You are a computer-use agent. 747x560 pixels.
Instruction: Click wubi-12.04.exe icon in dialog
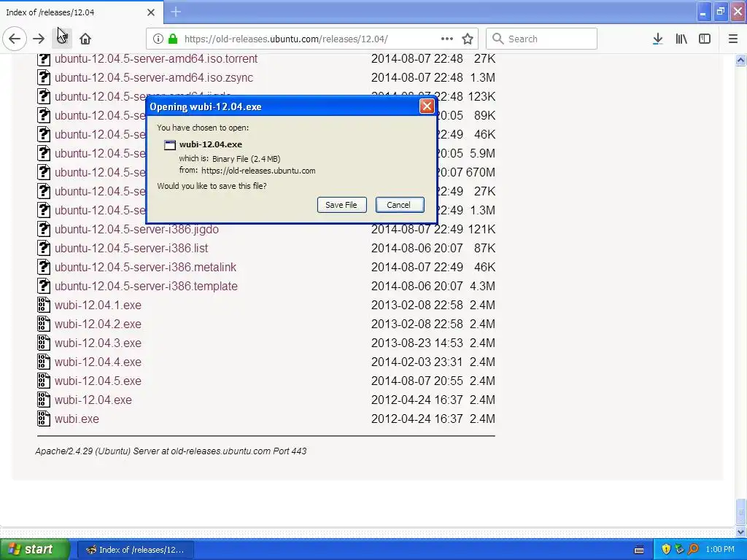[x=169, y=145]
